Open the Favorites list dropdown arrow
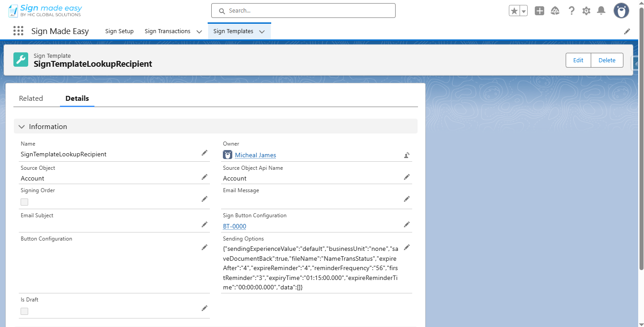644x327 pixels. (x=523, y=11)
